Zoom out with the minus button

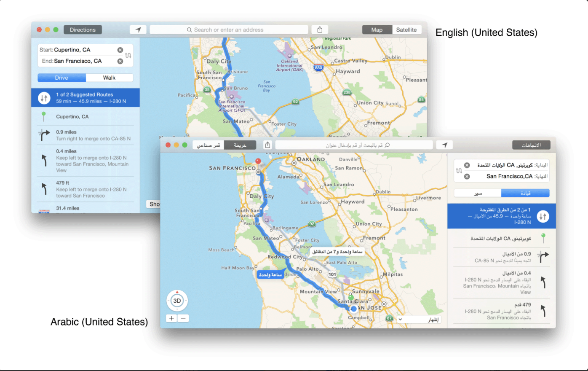coord(183,318)
